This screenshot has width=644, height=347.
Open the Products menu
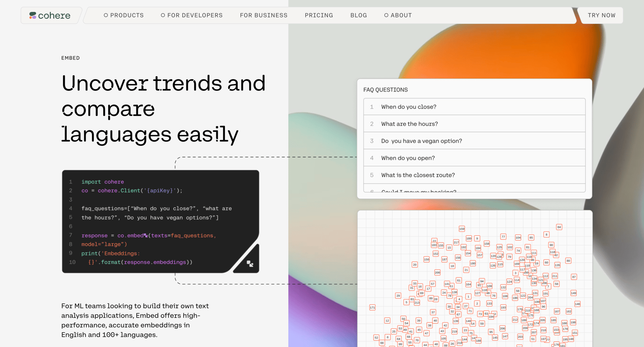tap(124, 15)
